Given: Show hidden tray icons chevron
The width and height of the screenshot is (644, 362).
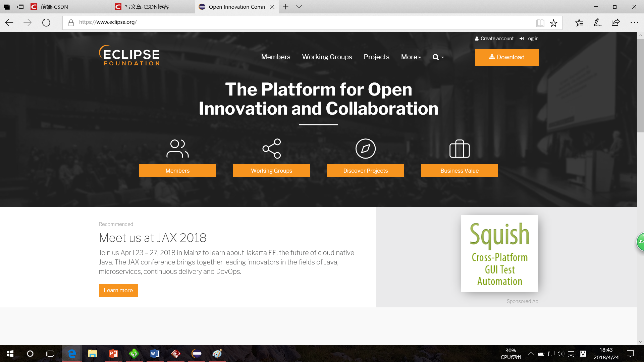Looking at the screenshot, I should [531, 354].
